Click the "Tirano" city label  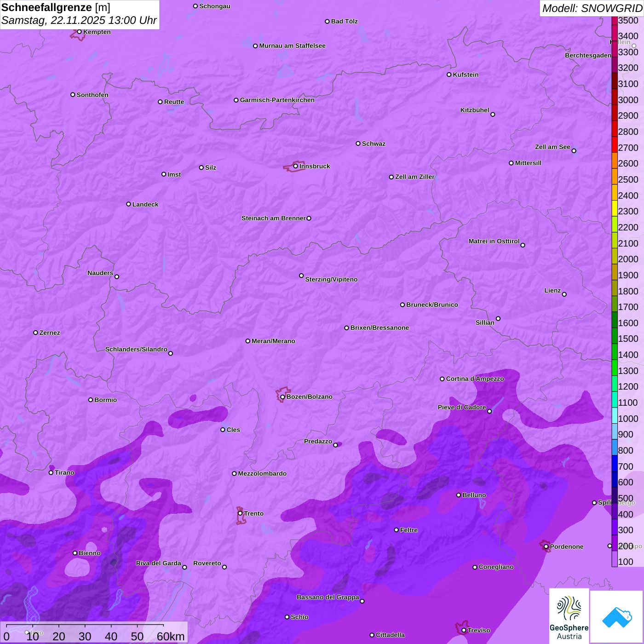point(64,472)
